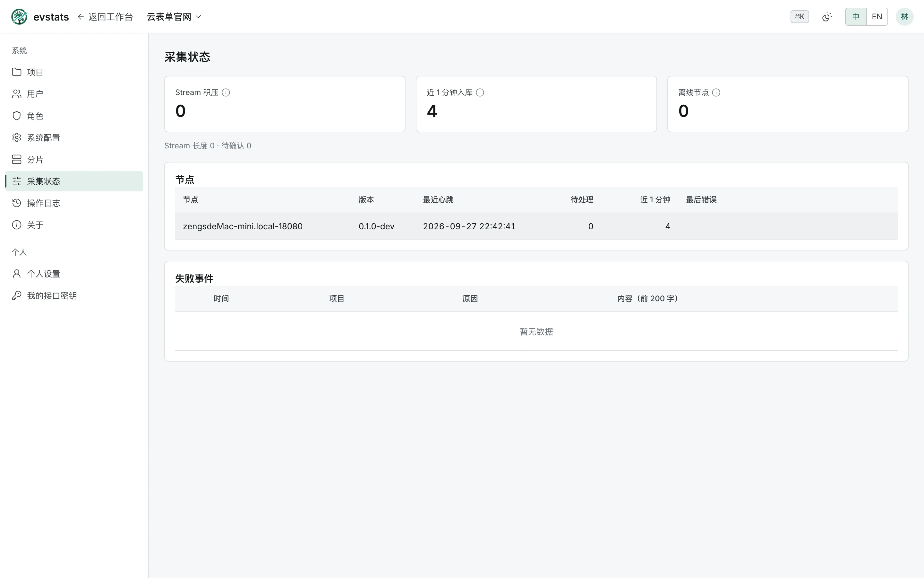Click the 个人设置 person icon
This screenshot has height=578, width=924.
(16, 273)
